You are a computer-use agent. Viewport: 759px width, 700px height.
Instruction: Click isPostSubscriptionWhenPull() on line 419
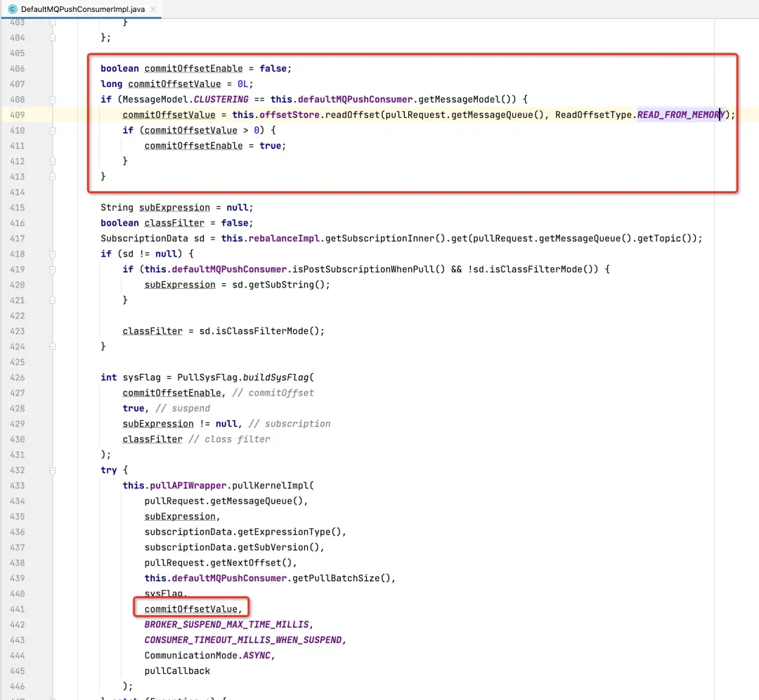tap(369, 270)
